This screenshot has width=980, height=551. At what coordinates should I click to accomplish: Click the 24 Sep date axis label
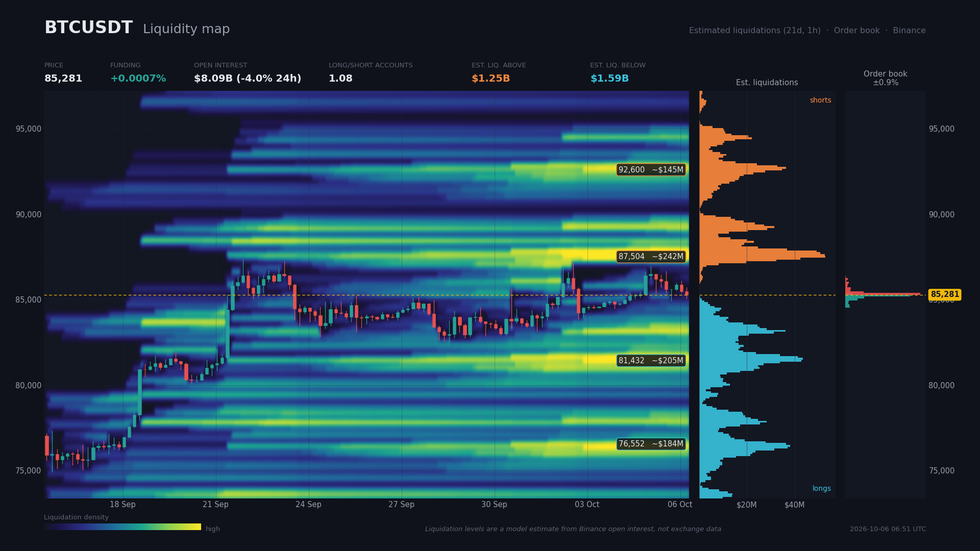(308, 504)
